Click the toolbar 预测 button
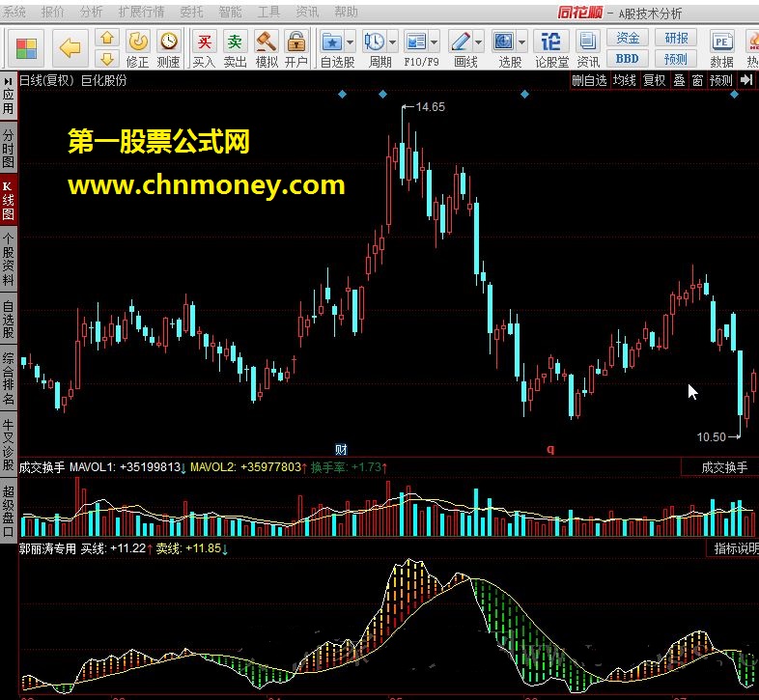759x700 pixels. [x=676, y=59]
